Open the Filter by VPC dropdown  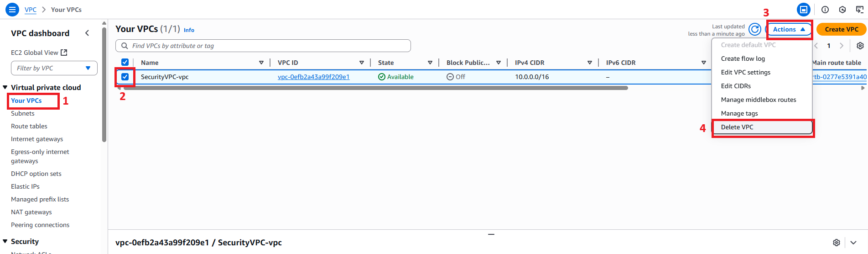coord(54,68)
